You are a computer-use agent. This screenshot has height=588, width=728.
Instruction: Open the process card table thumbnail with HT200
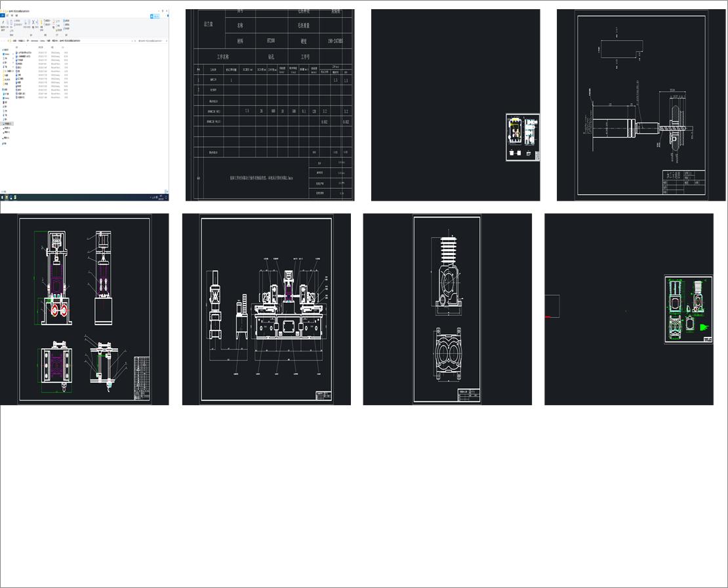(270, 105)
